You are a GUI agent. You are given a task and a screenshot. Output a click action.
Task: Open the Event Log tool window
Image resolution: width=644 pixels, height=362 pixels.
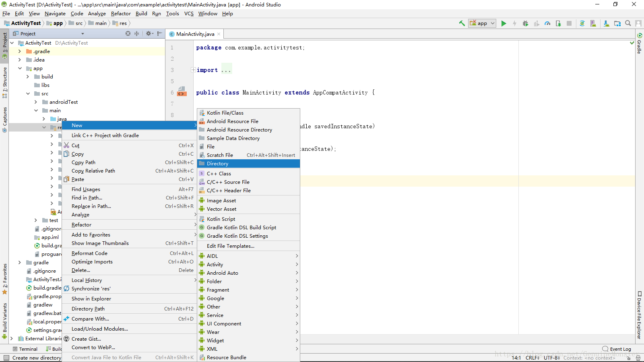coord(617,349)
